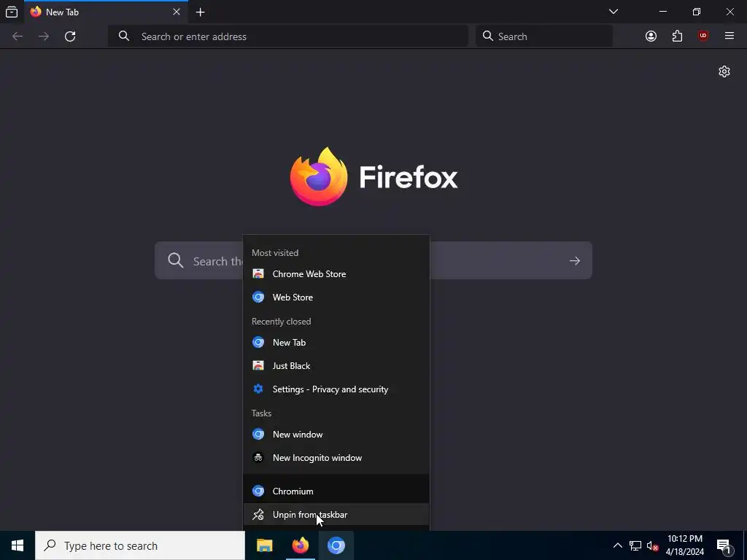Image resolution: width=747 pixels, height=560 pixels.
Task: Open uBlock Origin shield icon
Action: click(703, 36)
